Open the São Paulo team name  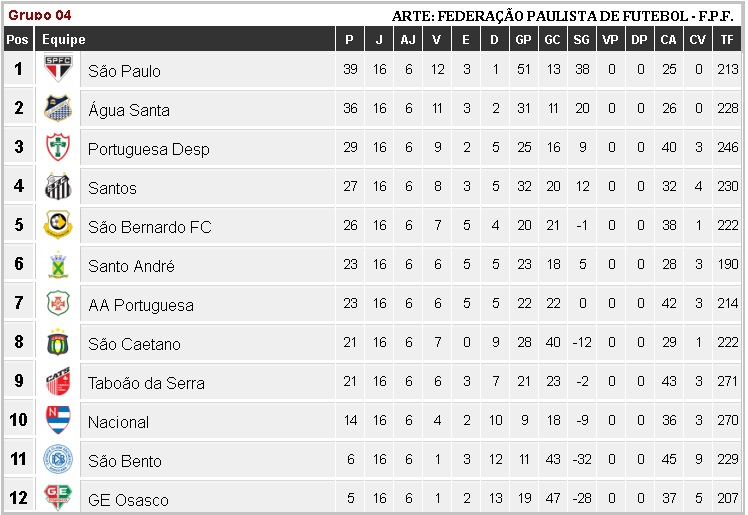(x=124, y=71)
